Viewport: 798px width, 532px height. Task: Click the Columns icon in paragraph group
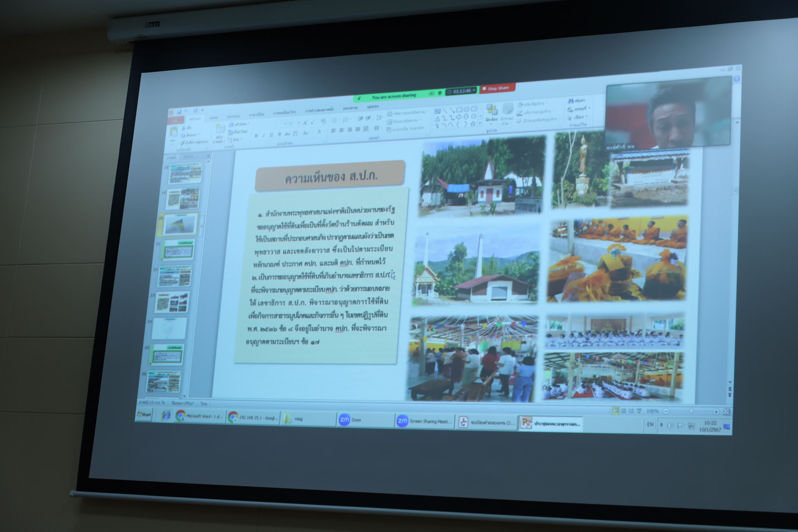tap(377, 128)
